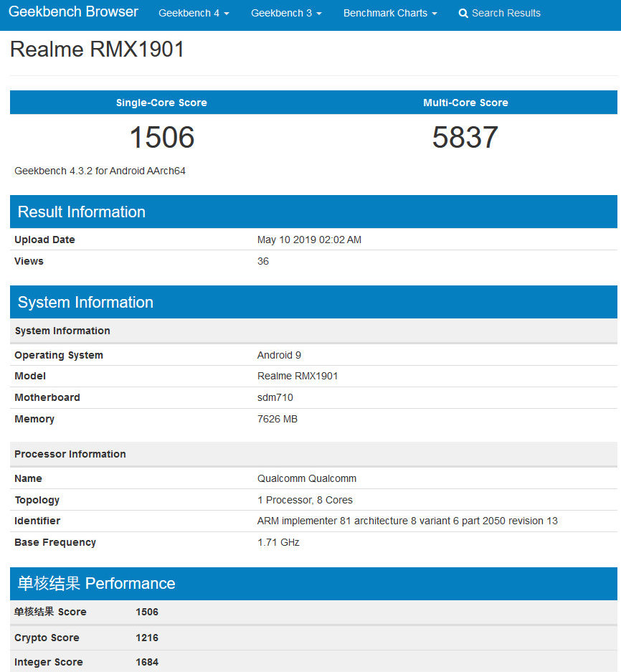Click the Operating System label
Image resolution: width=621 pixels, height=672 pixels.
point(59,355)
